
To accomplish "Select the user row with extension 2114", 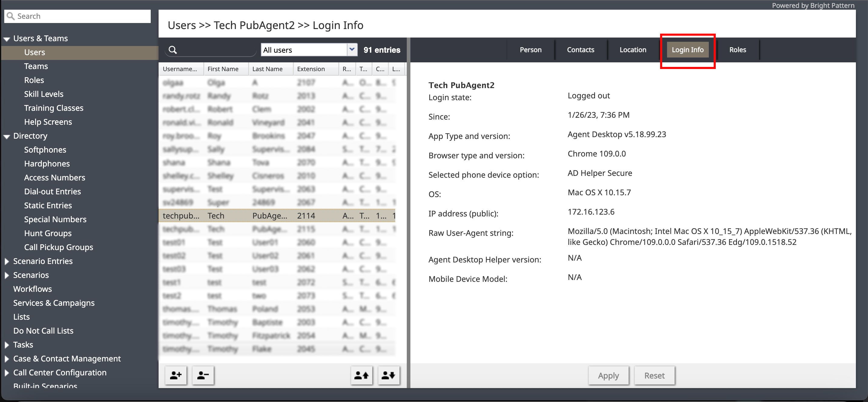I will tap(277, 216).
